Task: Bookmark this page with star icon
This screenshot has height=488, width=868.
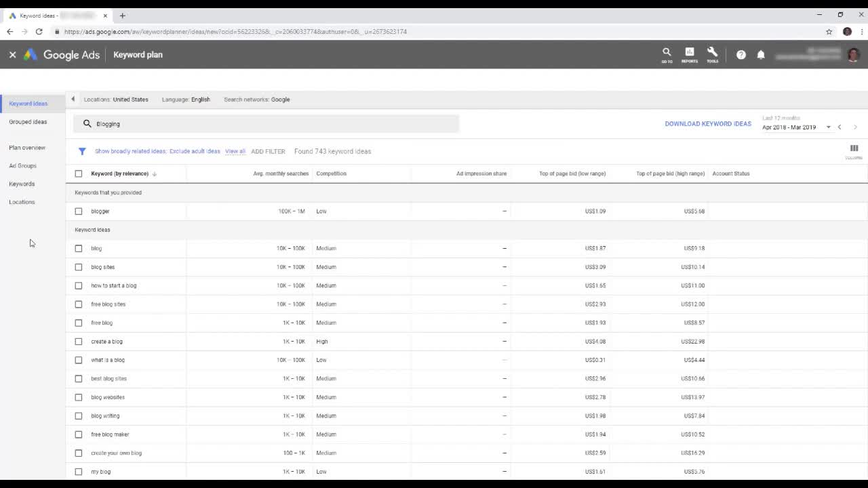Action: click(x=829, y=32)
